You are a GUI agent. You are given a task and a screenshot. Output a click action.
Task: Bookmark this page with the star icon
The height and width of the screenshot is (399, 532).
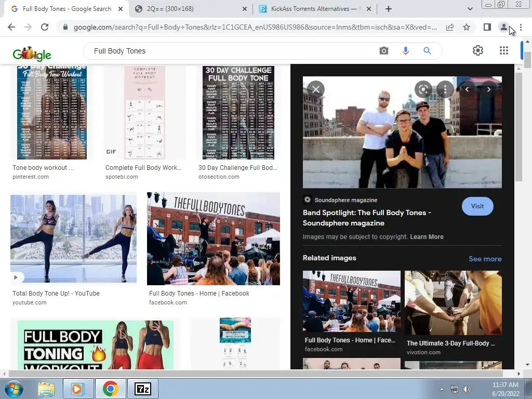point(467,27)
